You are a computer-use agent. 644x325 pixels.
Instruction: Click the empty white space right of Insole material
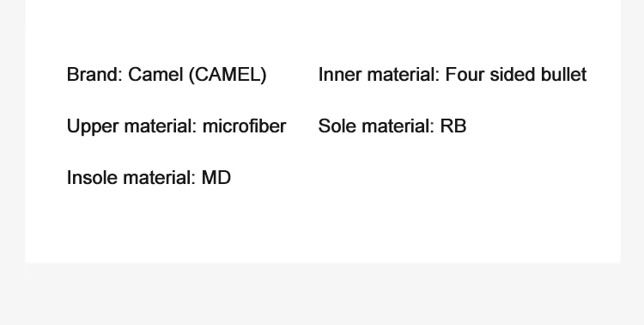click(x=410, y=178)
